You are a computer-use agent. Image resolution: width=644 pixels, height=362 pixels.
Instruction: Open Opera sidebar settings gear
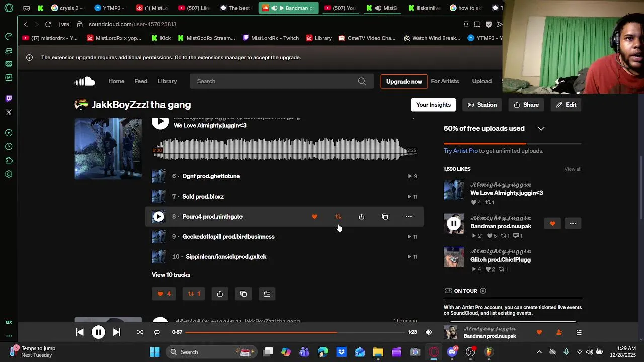(x=9, y=175)
